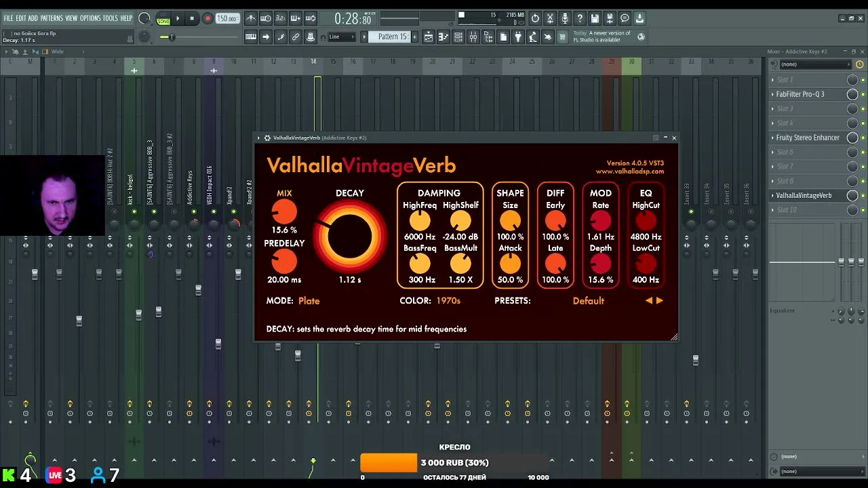The image size is (868, 488).
Task: Open the help question mark icon
Action: point(580,18)
